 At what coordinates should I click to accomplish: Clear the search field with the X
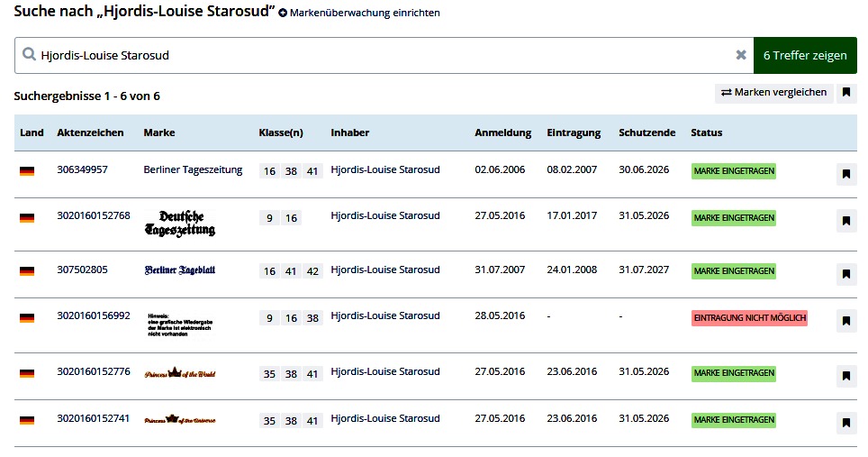[741, 55]
